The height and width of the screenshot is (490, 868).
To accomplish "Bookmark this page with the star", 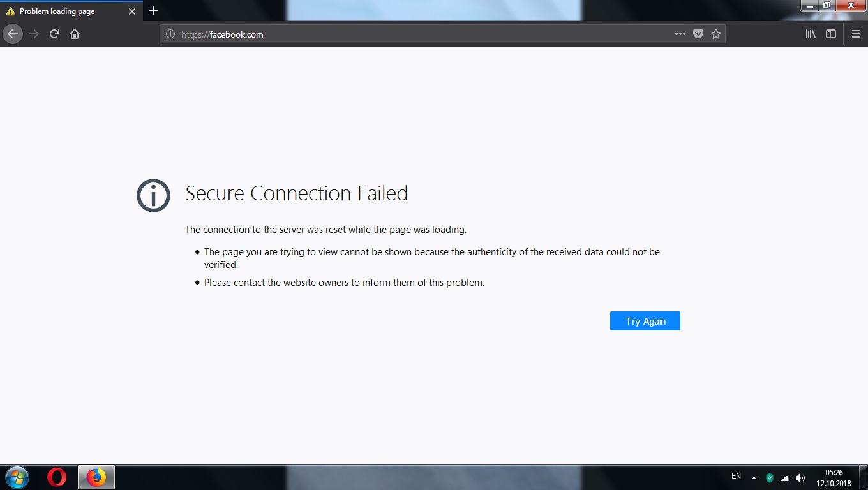I will point(716,34).
